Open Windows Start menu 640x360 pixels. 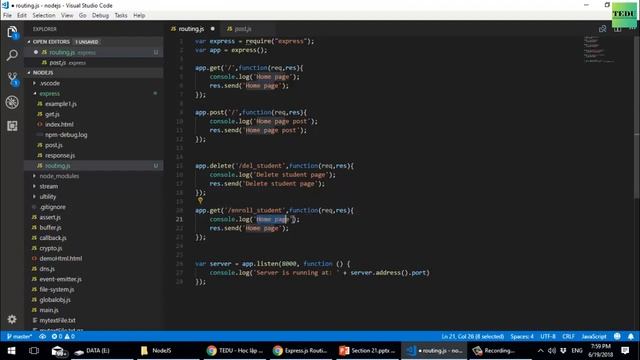pyautogui.click(x=11, y=351)
